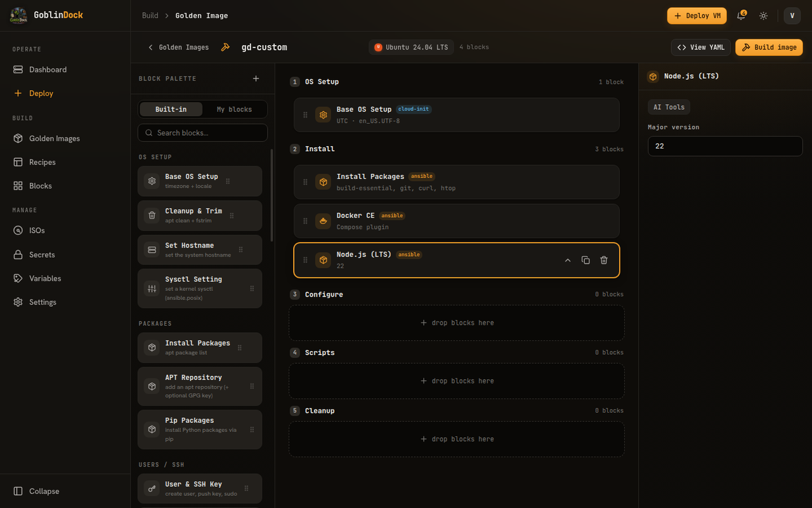Select the Base OS Setup block in canvas
This screenshot has height=508, width=812.
[457, 115]
